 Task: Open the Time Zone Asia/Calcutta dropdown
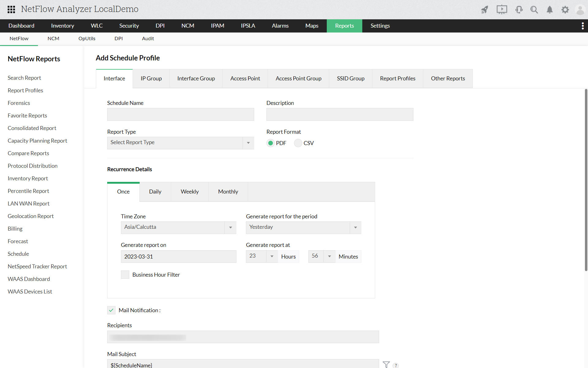coord(178,228)
